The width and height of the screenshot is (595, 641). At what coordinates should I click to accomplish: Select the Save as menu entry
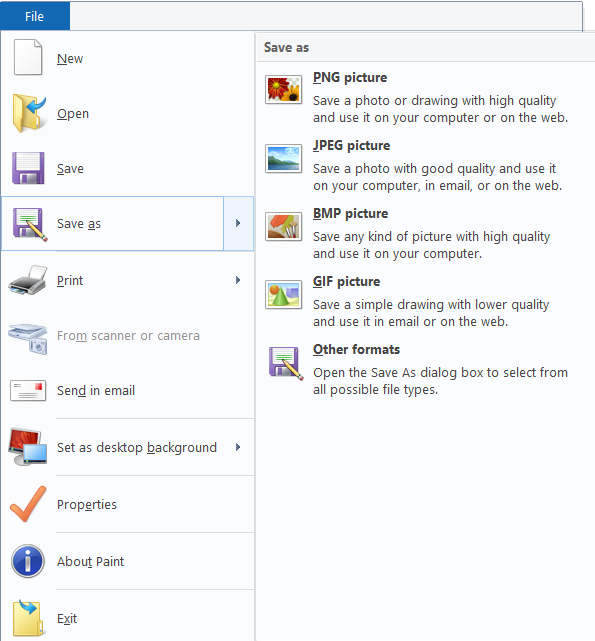(x=112, y=223)
